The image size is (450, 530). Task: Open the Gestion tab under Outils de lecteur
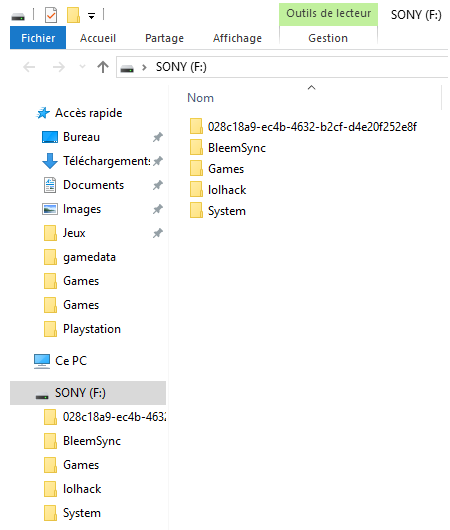(328, 38)
